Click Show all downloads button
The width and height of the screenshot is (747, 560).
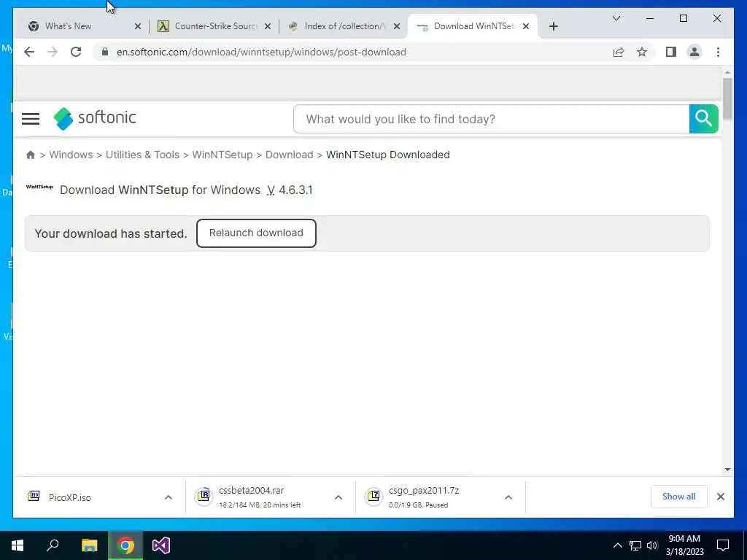coord(679,497)
